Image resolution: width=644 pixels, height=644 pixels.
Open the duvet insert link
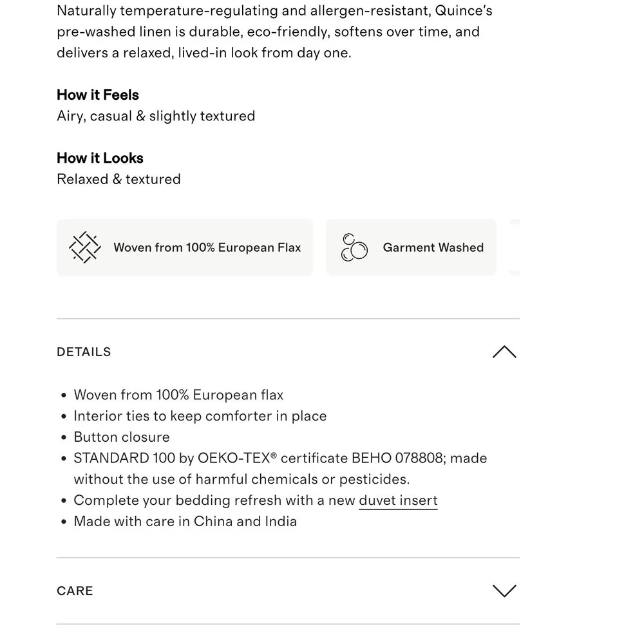click(398, 500)
